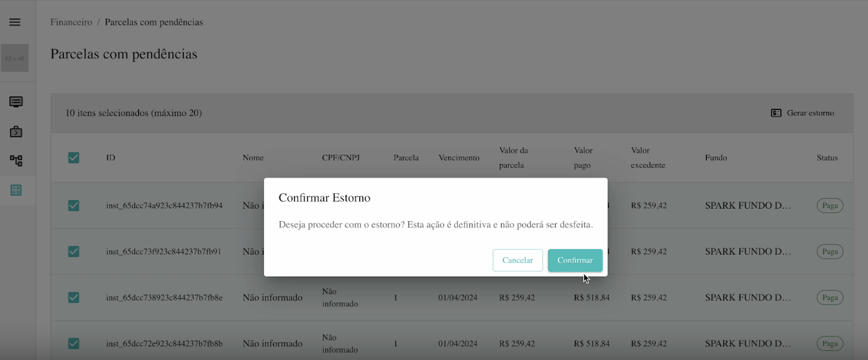Go to Financeiro breadcrumb link
This screenshot has width=868, height=360.
pos(71,22)
